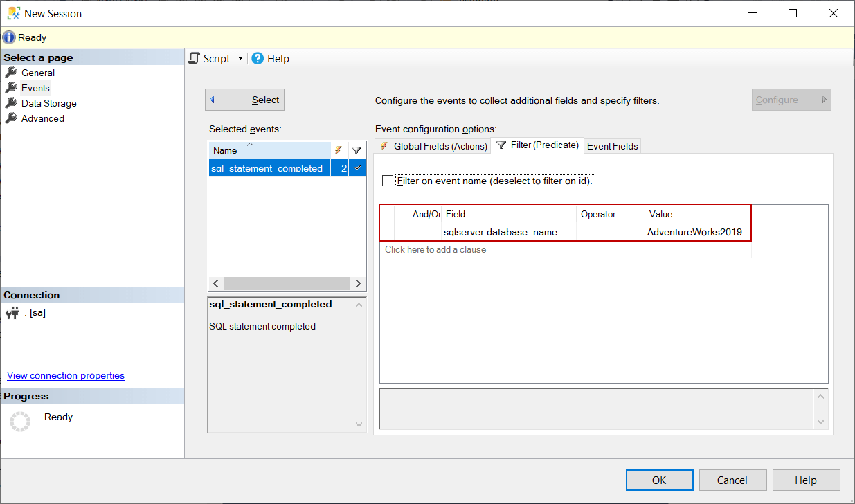Click the horizontal scrollbar under Selected events

(287, 283)
